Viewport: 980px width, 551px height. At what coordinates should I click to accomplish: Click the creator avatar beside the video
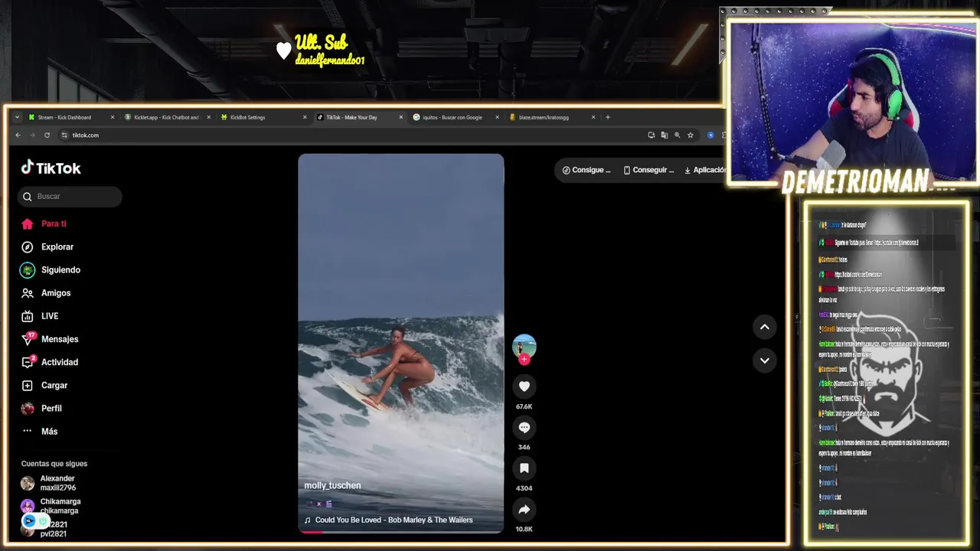tap(524, 346)
